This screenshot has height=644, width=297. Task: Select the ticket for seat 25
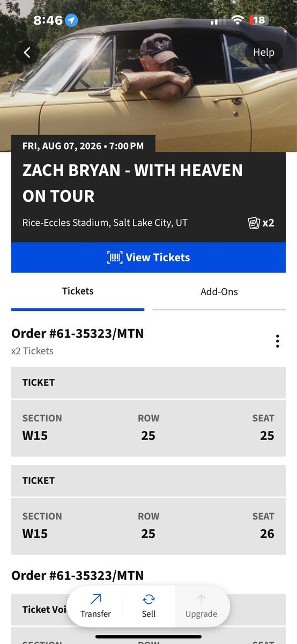click(148, 412)
